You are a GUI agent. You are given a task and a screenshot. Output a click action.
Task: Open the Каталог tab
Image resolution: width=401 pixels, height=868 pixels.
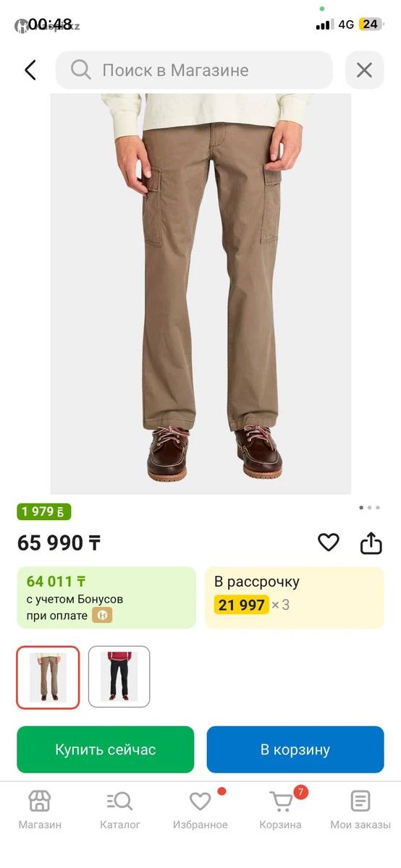click(x=120, y=809)
